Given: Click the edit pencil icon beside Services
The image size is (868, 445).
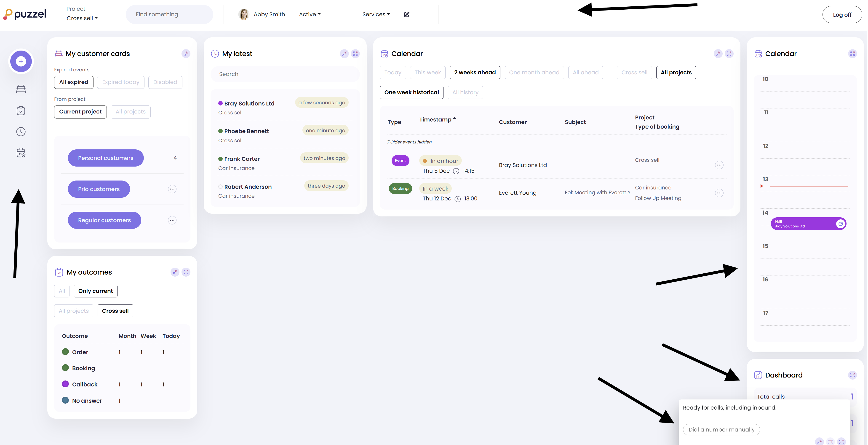Looking at the screenshot, I should [x=406, y=14].
